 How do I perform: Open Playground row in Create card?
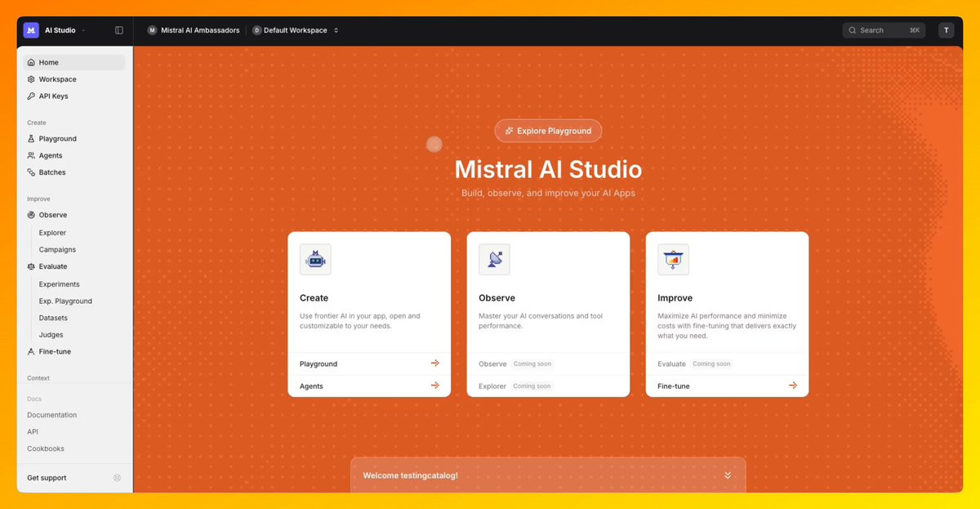click(x=369, y=364)
